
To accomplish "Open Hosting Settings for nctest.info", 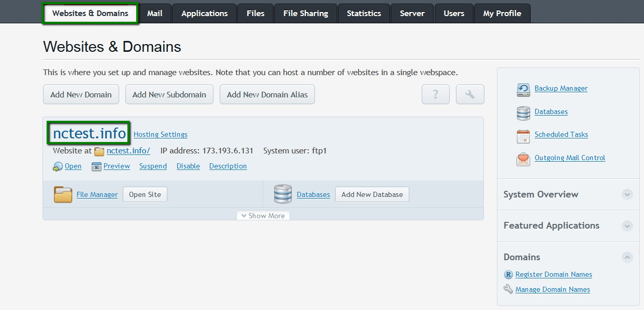I will tap(160, 134).
